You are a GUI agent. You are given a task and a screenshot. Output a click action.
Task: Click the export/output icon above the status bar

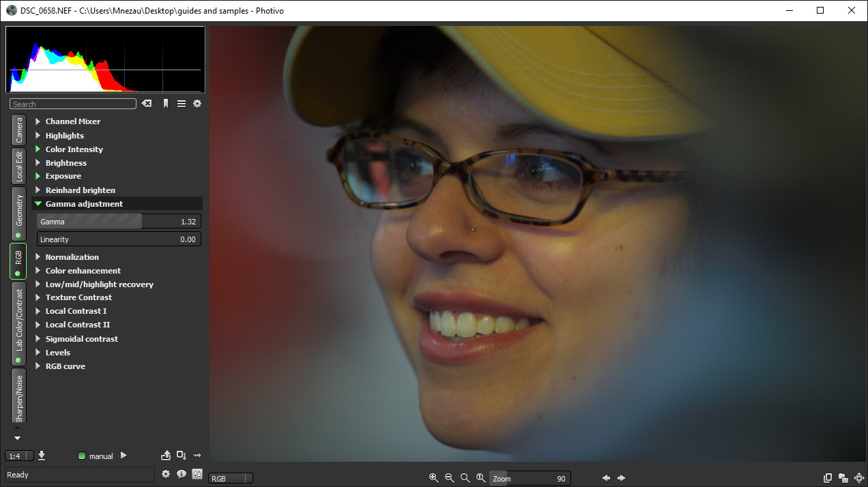pyautogui.click(x=166, y=454)
